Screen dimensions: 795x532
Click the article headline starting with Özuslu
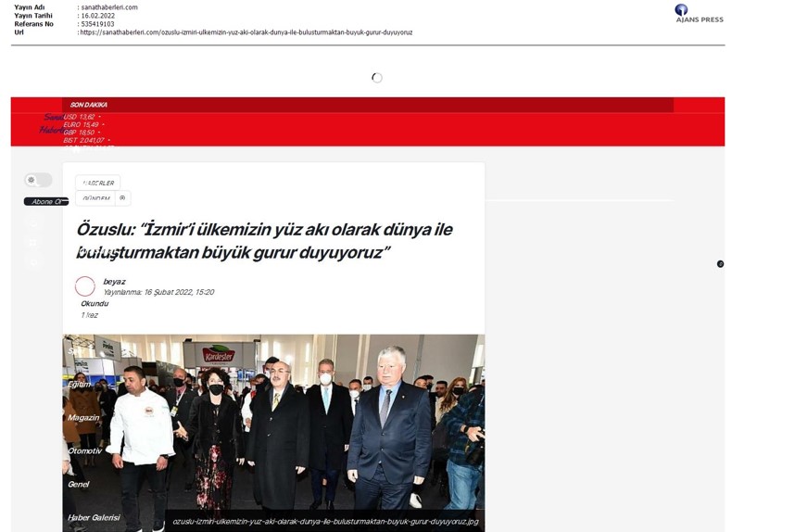265,241
